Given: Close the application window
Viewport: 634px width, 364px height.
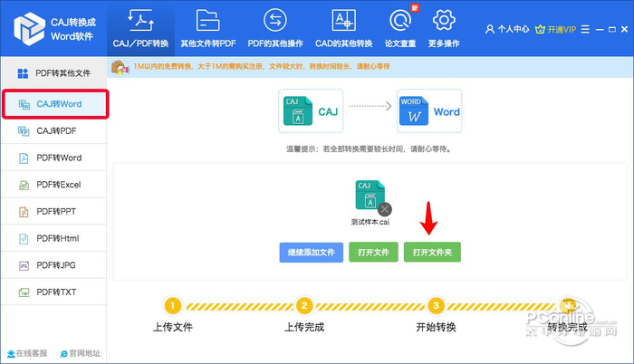Looking at the screenshot, I should pyautogui.click(x=624, y=29).
